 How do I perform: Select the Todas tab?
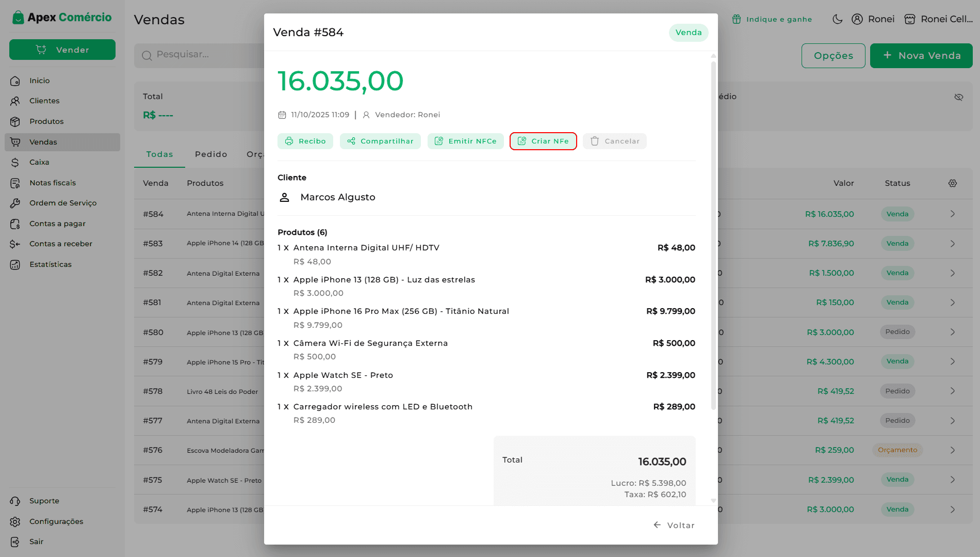pos(159,154)
